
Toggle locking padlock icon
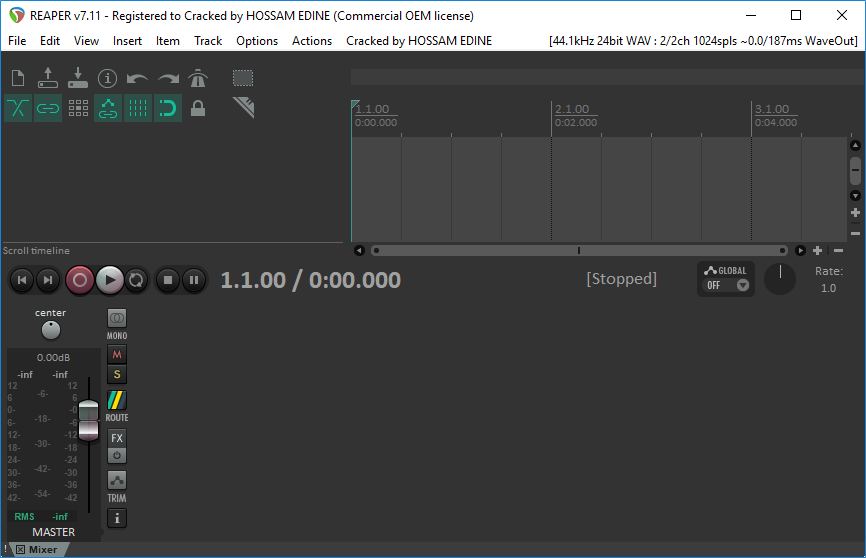point(198,108)
